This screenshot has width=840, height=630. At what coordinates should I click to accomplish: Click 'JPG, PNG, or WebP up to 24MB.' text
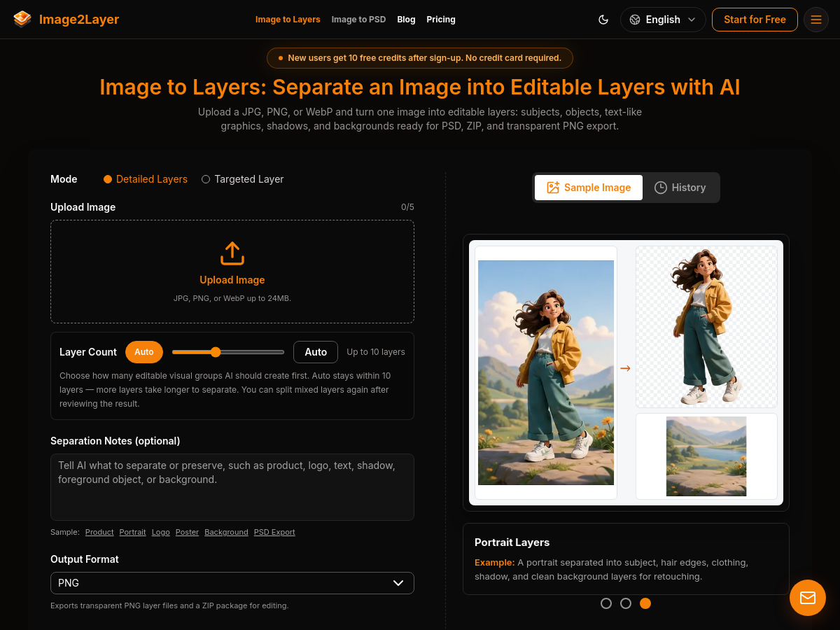(x=232, y=298)
